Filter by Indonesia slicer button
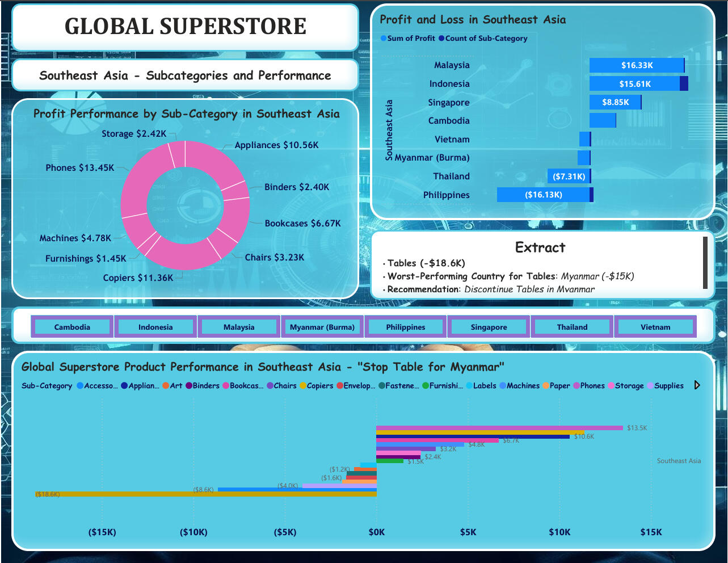The width and height of the screenshot is (728, 563). (x=155, y=327)
